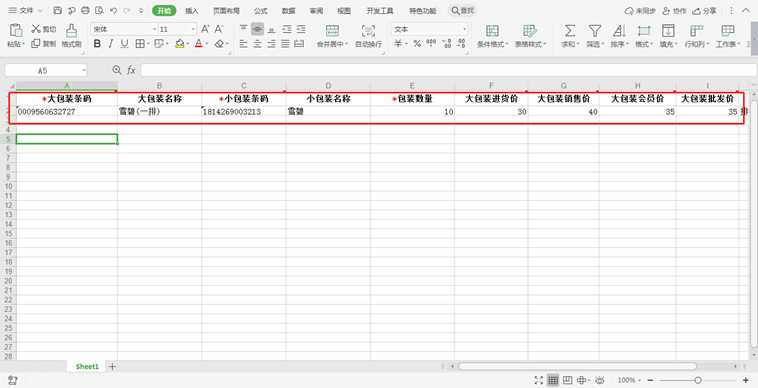Click the Format Painter brush icon
This screenshot has height=388, width=758.
[72, 30]
